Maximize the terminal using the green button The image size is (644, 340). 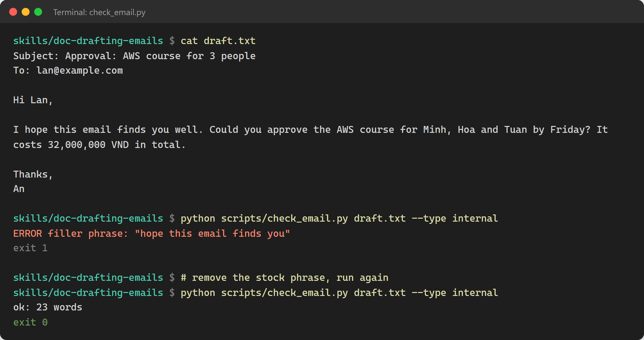click(x=38, y=12)
